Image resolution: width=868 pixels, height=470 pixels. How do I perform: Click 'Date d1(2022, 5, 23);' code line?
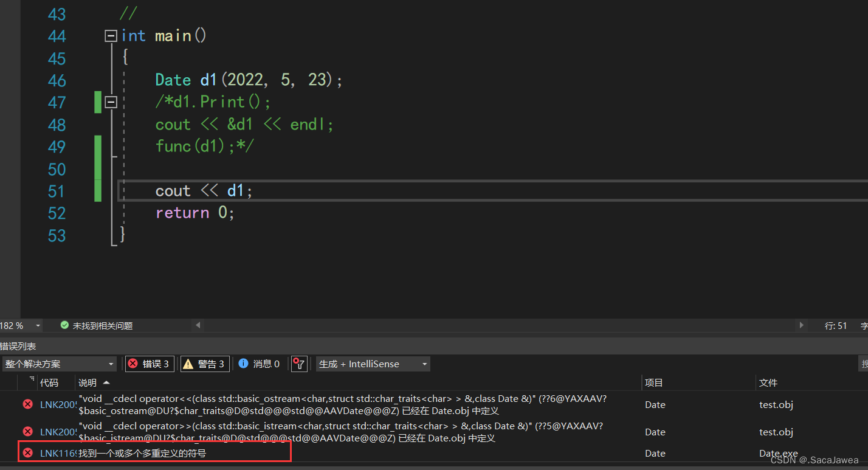coord(249,80)
